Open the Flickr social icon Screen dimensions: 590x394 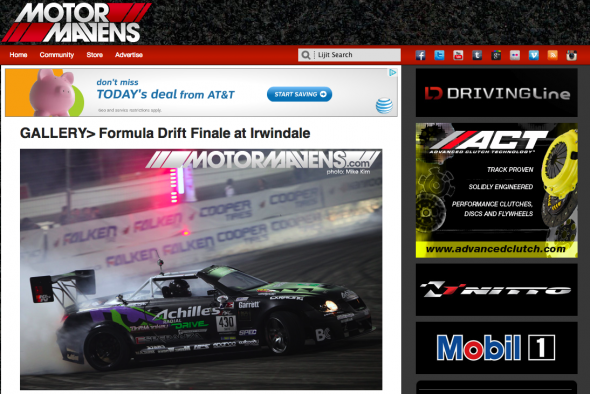click(515, 55)
